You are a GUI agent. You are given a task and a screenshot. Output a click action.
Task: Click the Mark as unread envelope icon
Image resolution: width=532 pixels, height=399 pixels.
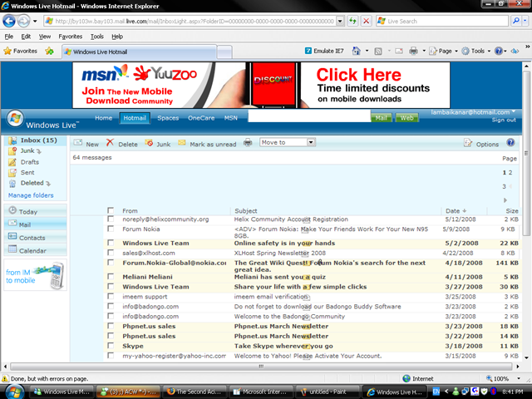183,144
